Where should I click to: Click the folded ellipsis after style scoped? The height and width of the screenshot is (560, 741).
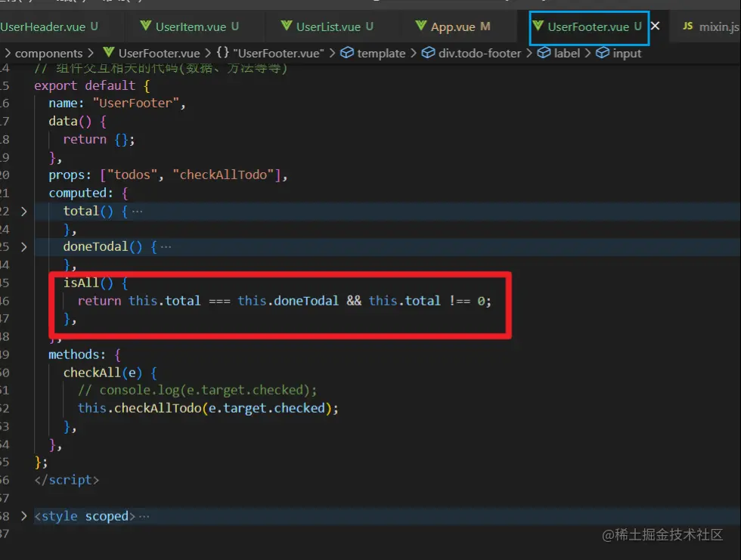point(144,516)
